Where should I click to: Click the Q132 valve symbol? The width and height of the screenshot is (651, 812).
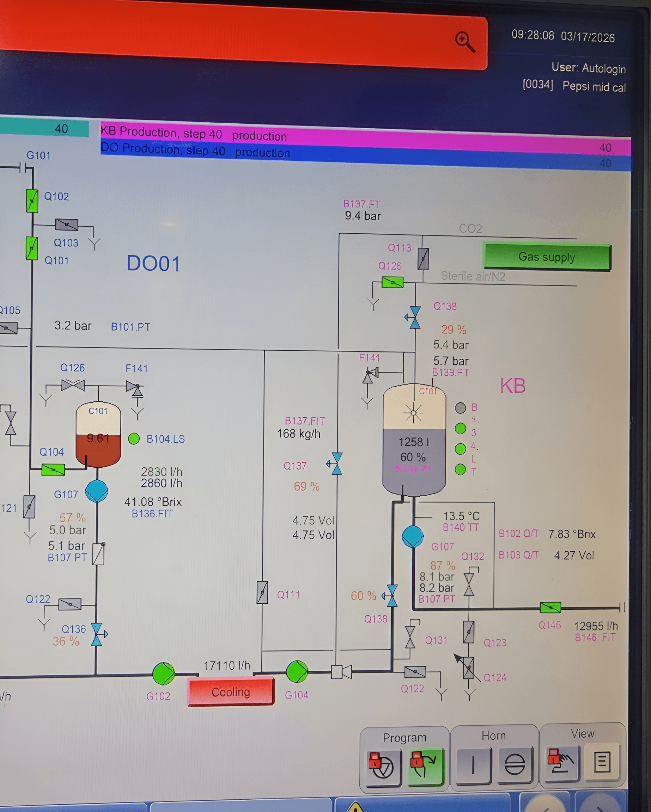469,584
